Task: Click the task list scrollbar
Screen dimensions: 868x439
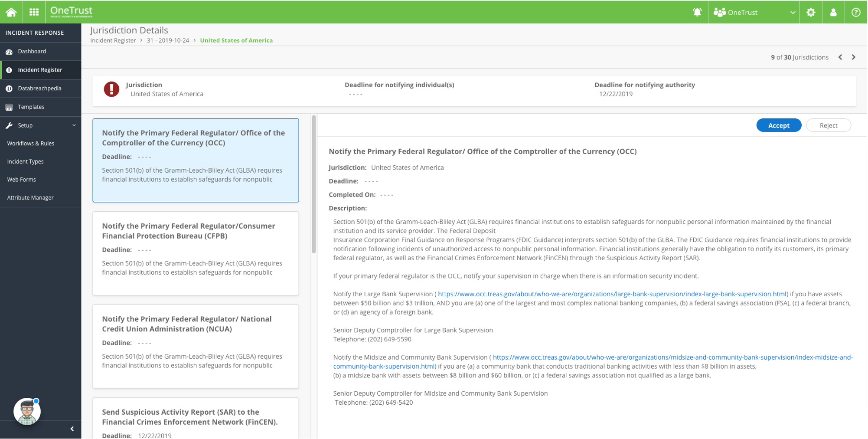Action: (x=314, y=184)
